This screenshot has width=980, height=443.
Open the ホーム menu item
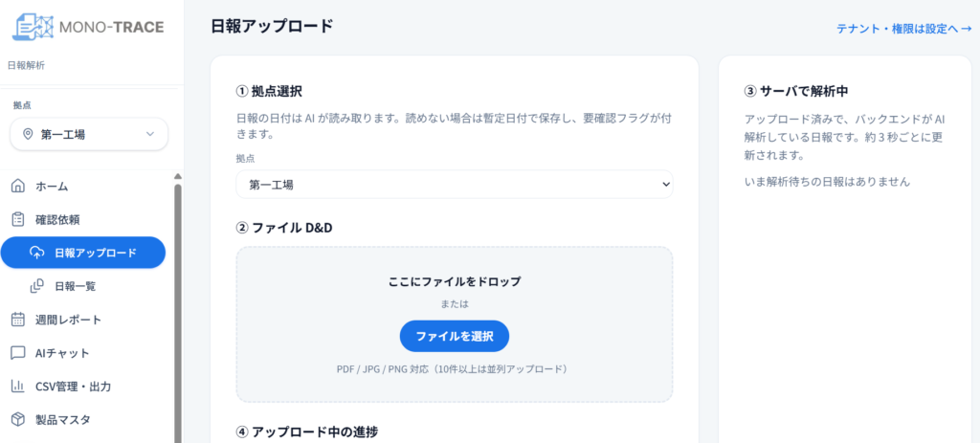(x=53, y=186)
